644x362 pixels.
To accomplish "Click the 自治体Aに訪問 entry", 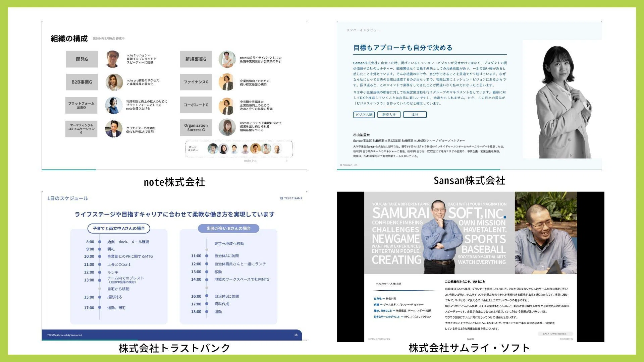I will point(227,256).
